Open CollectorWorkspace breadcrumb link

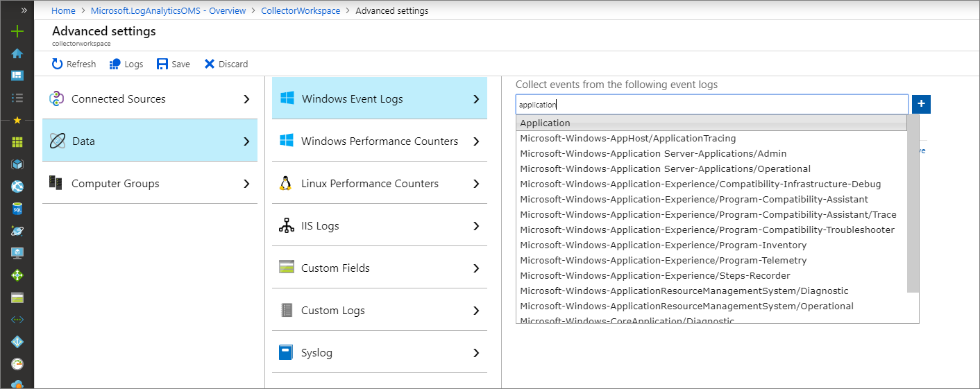301,11
